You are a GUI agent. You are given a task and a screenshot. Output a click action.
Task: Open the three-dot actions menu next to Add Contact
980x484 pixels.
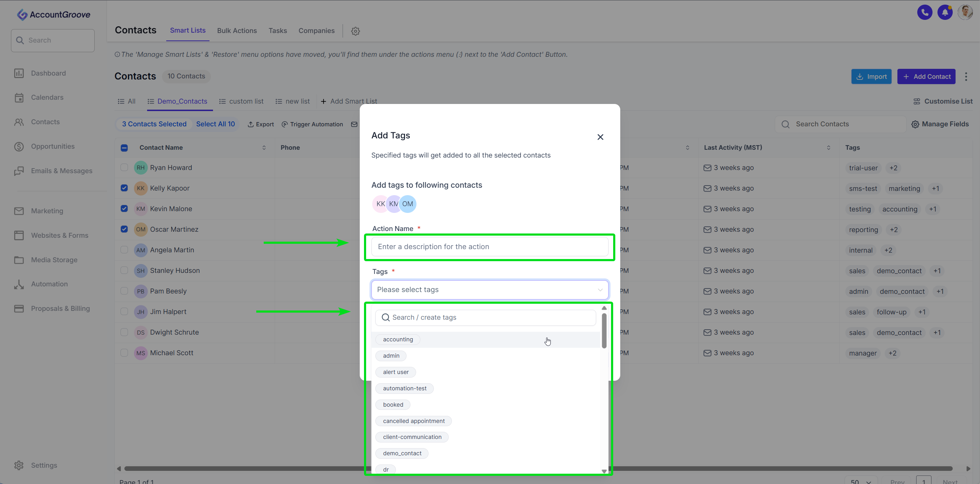coord(965,77)
